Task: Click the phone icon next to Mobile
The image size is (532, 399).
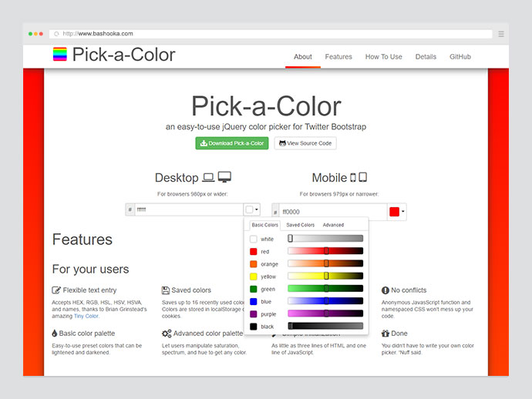Action: [x=353, y=177]
